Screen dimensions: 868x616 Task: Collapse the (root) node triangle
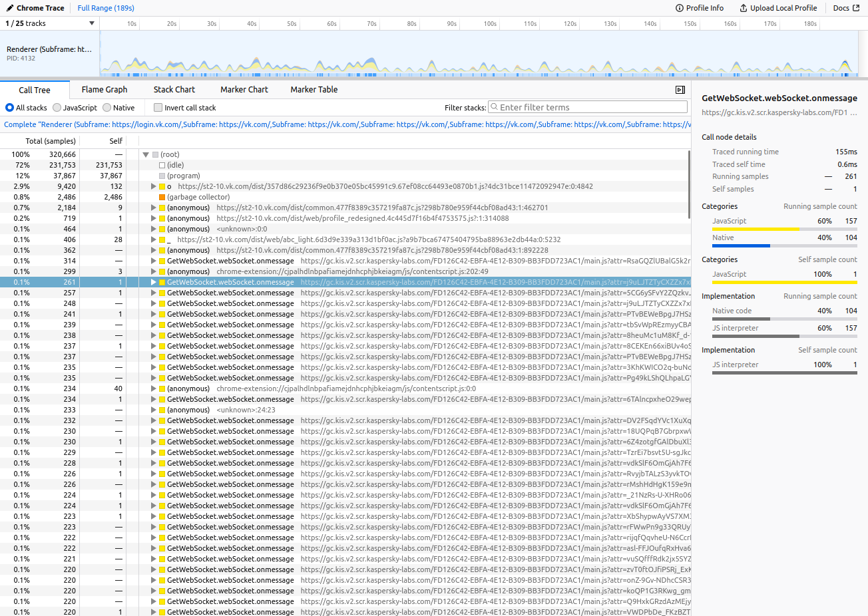145,154
